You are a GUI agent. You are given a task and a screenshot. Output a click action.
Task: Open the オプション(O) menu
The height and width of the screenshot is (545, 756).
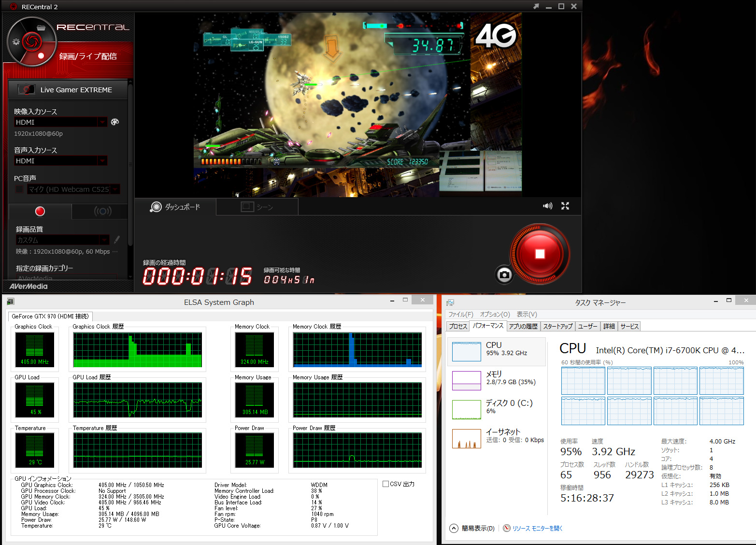tap(495, 315)
